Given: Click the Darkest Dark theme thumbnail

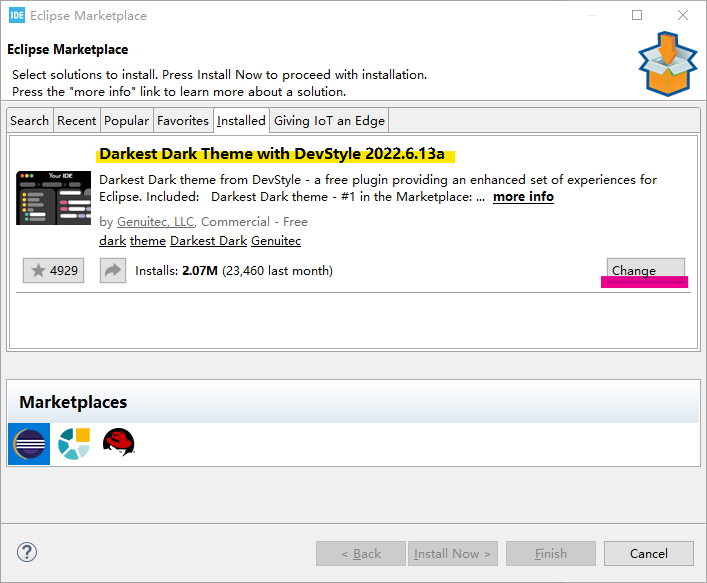Looking at the screenshot, I should [54, 198].
